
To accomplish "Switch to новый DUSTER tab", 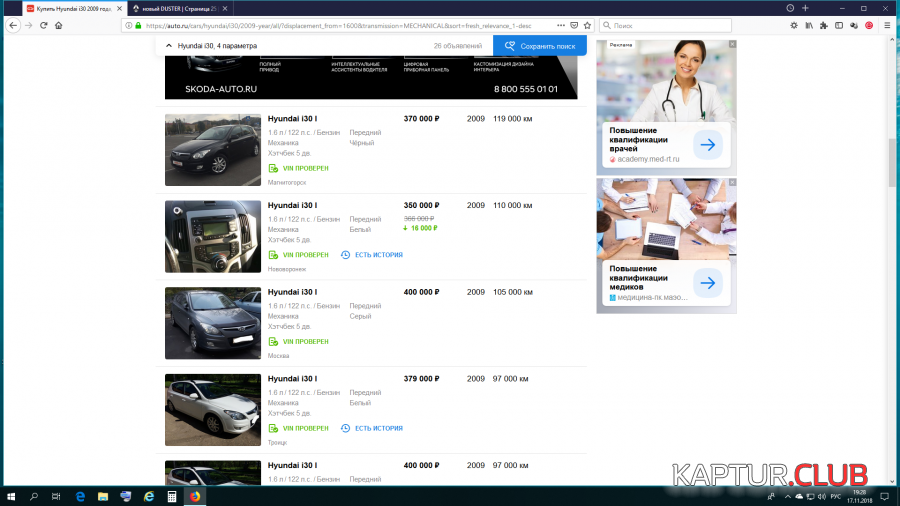I will [179, 9].
